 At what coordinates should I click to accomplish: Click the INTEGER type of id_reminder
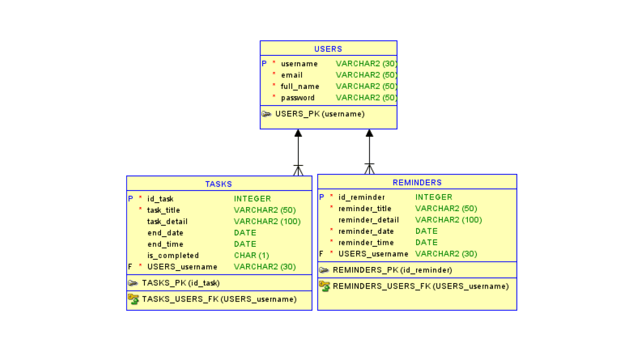click(x=434, y=197)
